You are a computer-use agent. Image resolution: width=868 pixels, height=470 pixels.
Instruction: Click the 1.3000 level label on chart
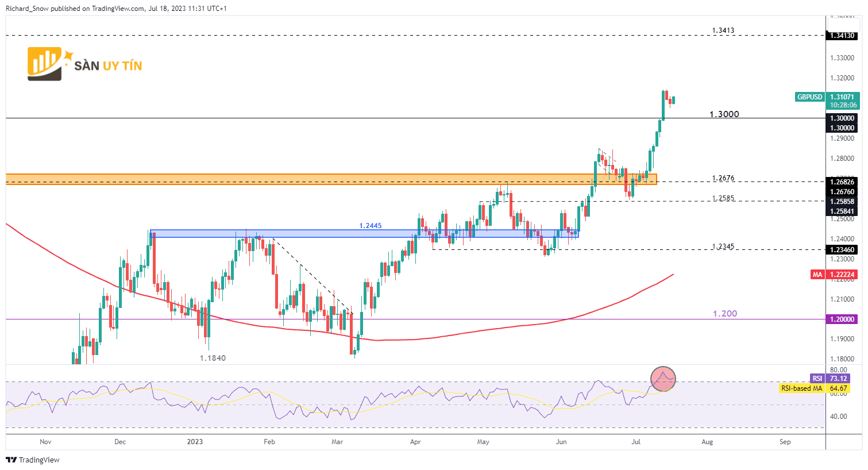click(724, 114)
